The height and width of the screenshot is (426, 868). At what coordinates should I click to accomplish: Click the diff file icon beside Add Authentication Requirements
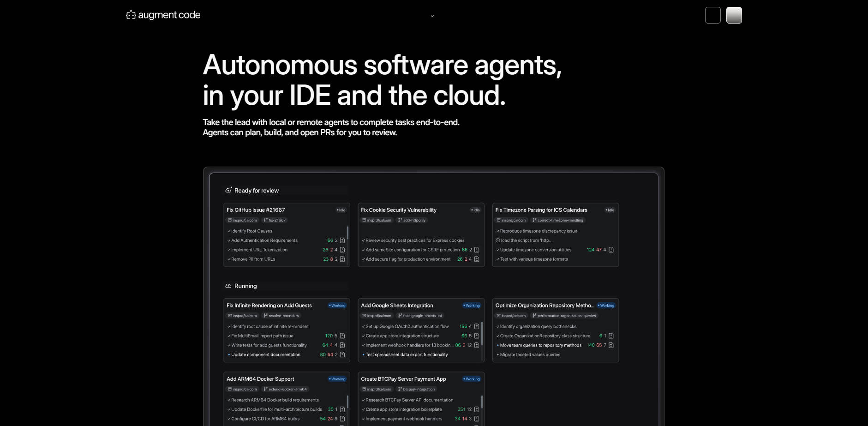[341, 240]
